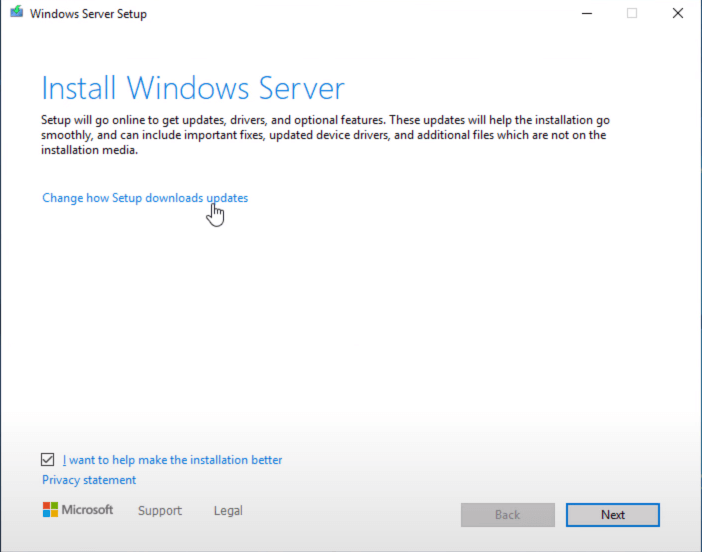
Task: Click the Windows Server Setup title bar icon
Action: pyautogui.click(x=17, y=12)
